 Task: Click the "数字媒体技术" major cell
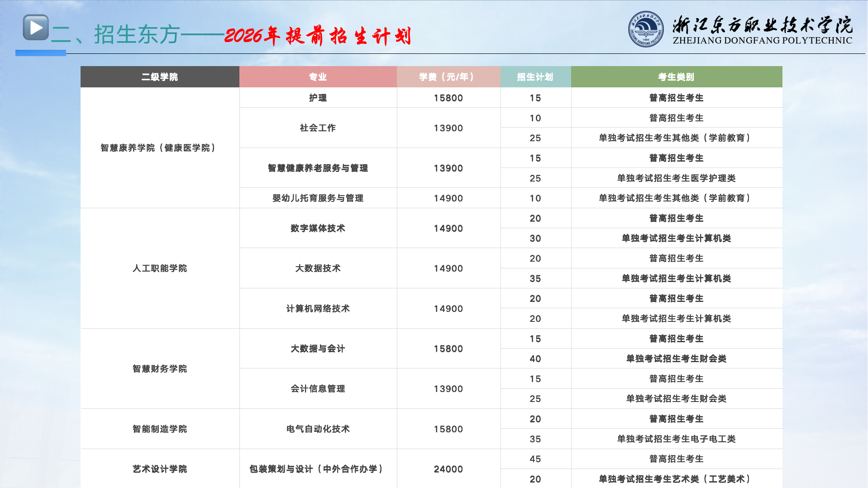tap(318, 228)
